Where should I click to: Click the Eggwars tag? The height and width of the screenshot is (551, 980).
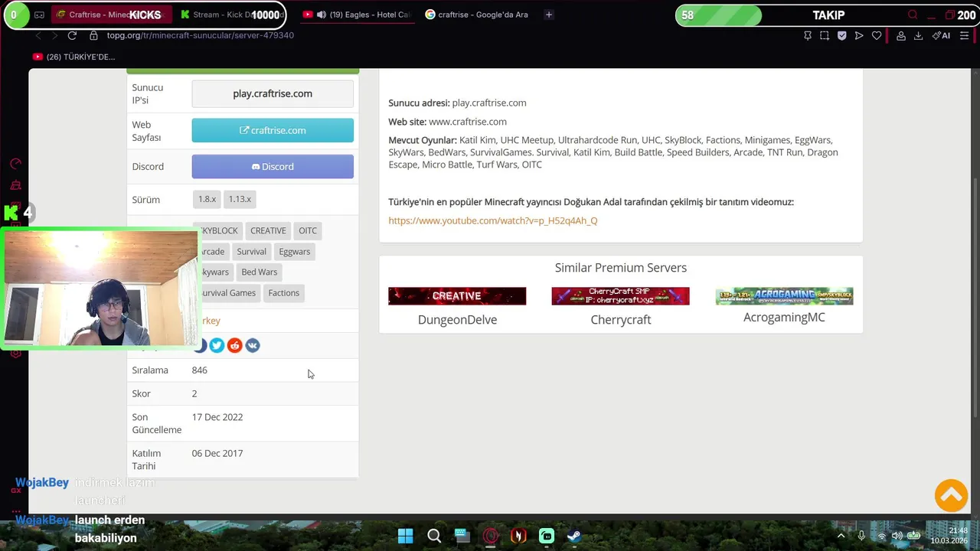295,251
